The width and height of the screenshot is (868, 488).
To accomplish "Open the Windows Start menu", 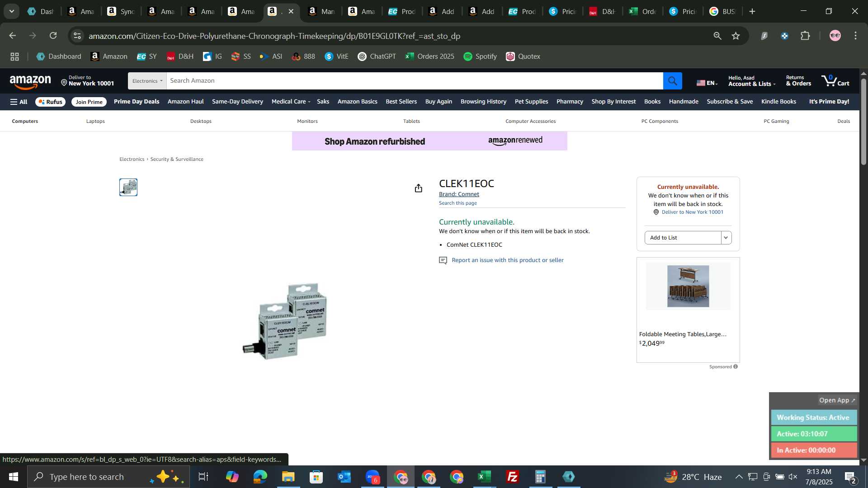I will pos(13,477).
